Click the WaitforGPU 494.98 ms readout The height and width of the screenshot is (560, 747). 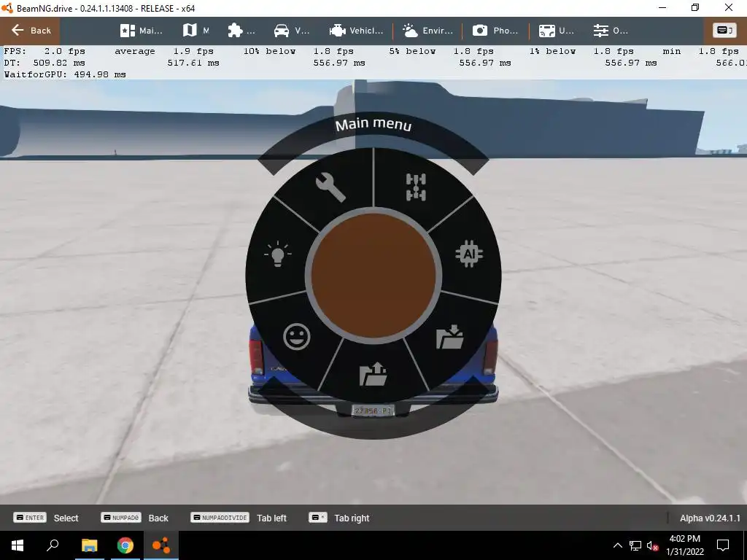pos(65,74)
